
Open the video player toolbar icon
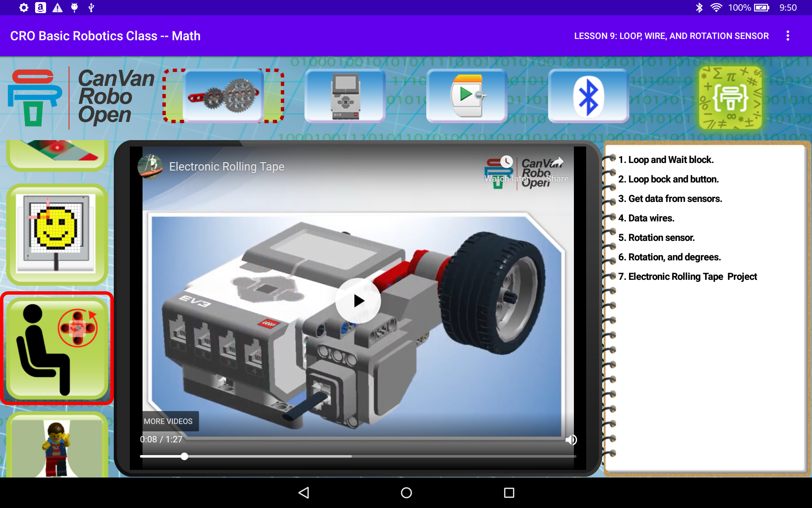466,95
